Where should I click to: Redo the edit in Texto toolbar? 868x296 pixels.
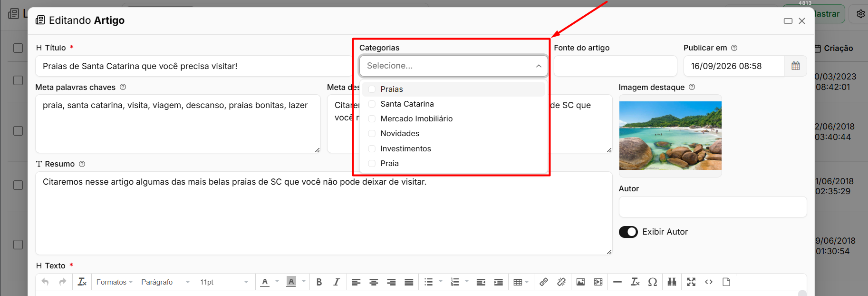pos(63,282)
